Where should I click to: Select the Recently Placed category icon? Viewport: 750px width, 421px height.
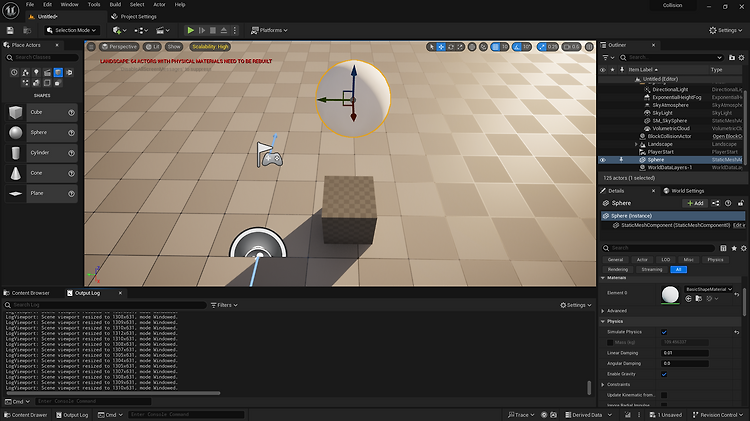(14, 72)
